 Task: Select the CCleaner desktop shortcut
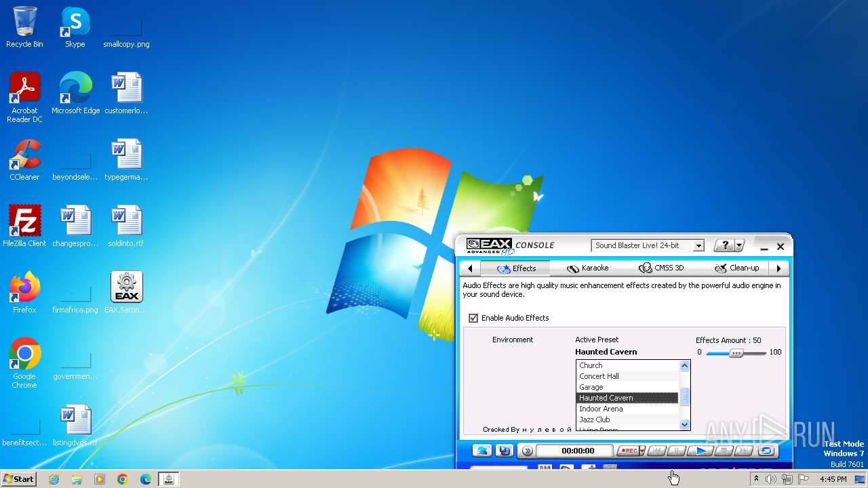tap(24, 160)
